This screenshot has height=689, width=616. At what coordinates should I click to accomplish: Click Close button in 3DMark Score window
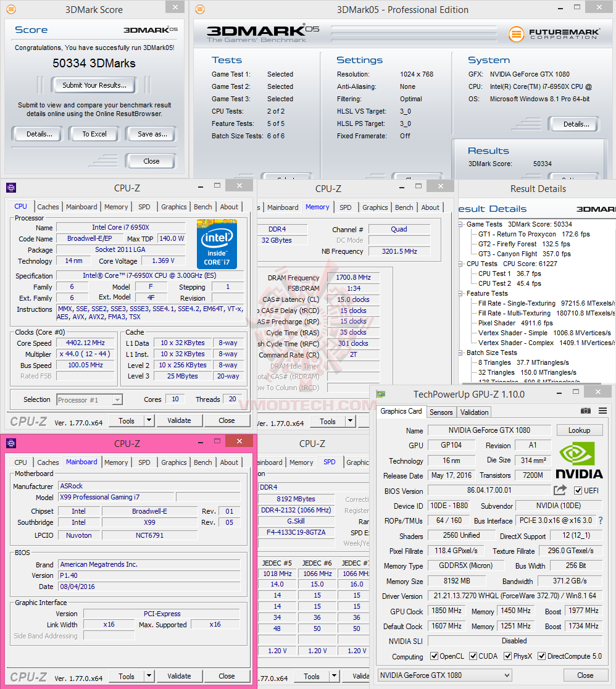point(151,161)
